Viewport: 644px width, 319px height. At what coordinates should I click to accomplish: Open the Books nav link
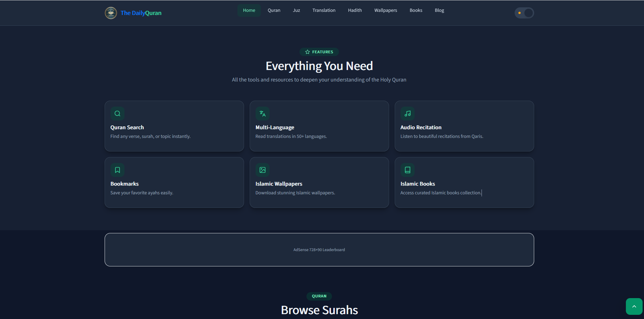point(416,10)
